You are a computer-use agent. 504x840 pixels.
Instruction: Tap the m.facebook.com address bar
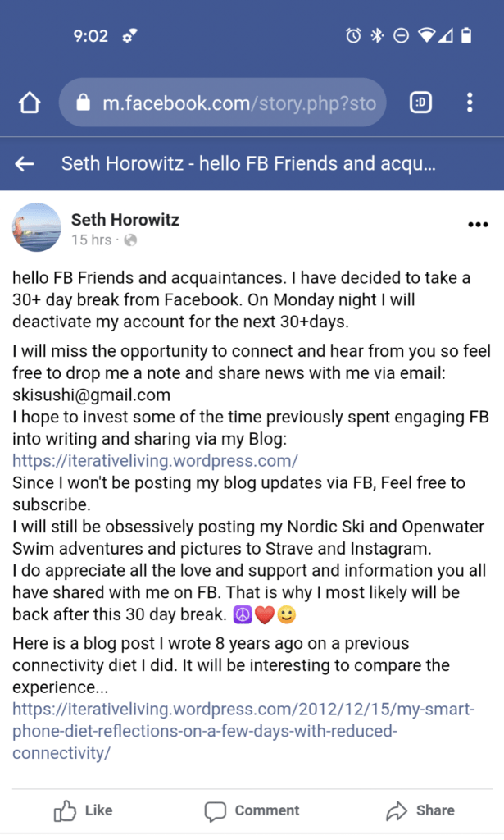click(x=238, y=103)
